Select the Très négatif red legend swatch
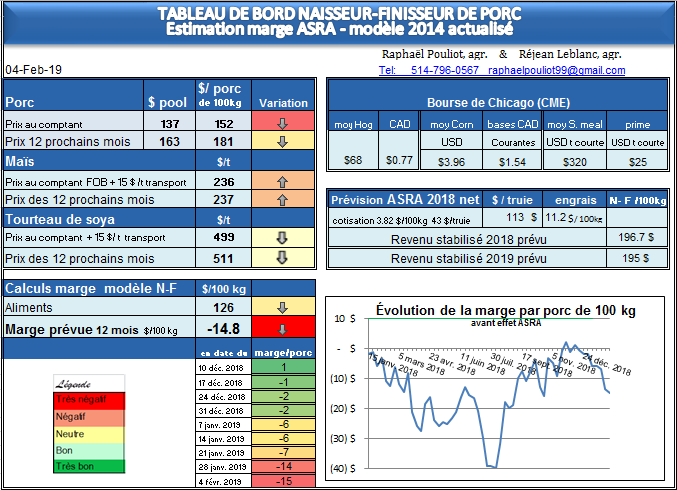677x490 pixels. [x=89, y=399]
